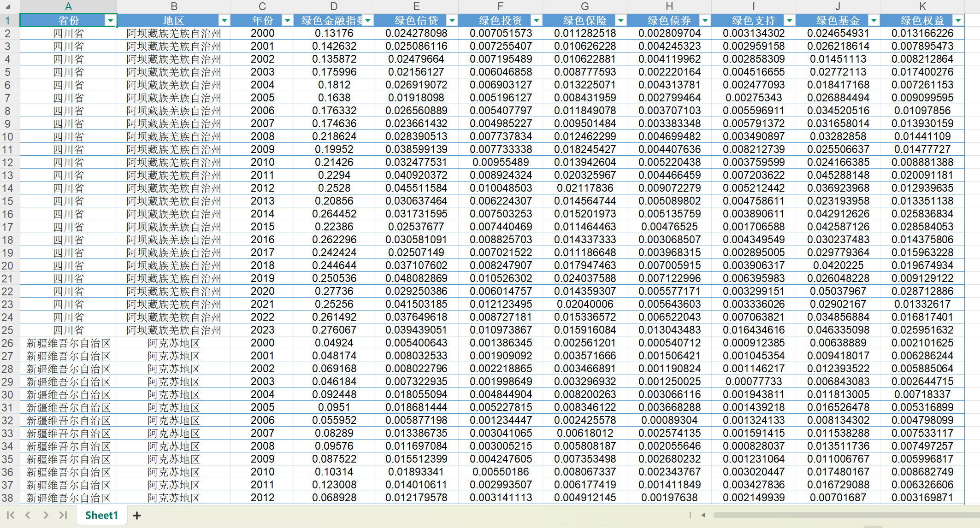Select the column H header
This screenshot has height=528, width=980.
click(x=669, y=6)
